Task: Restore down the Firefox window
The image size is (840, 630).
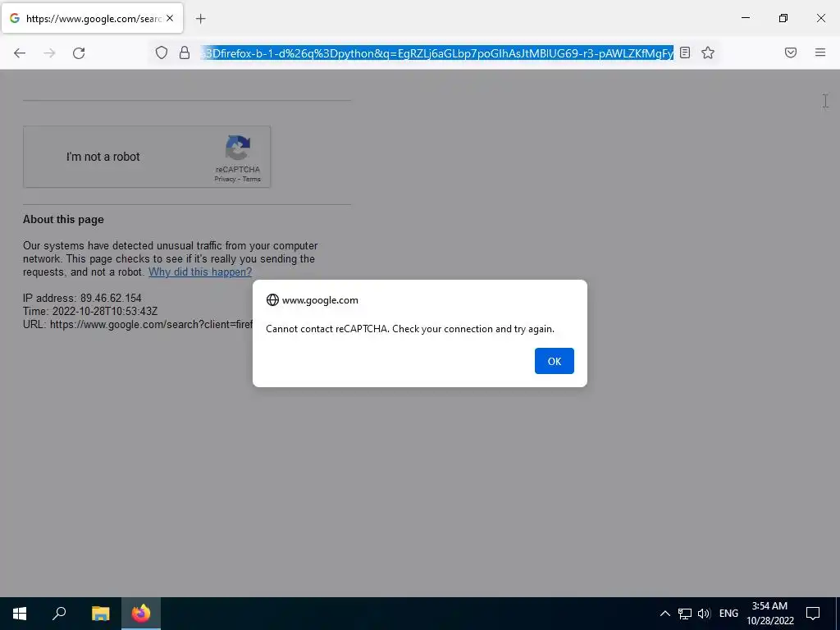Action: point(783,18)
